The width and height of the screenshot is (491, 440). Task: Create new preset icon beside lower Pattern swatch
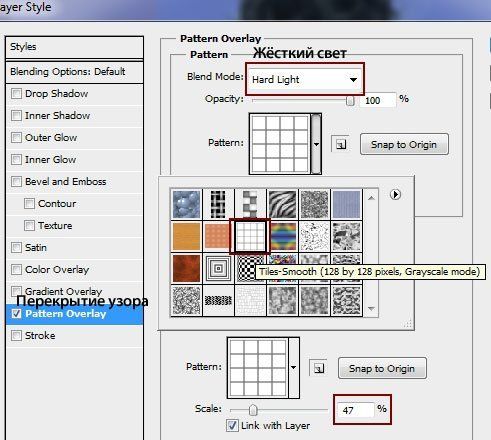pyautogui.click(x=319, y=368)
